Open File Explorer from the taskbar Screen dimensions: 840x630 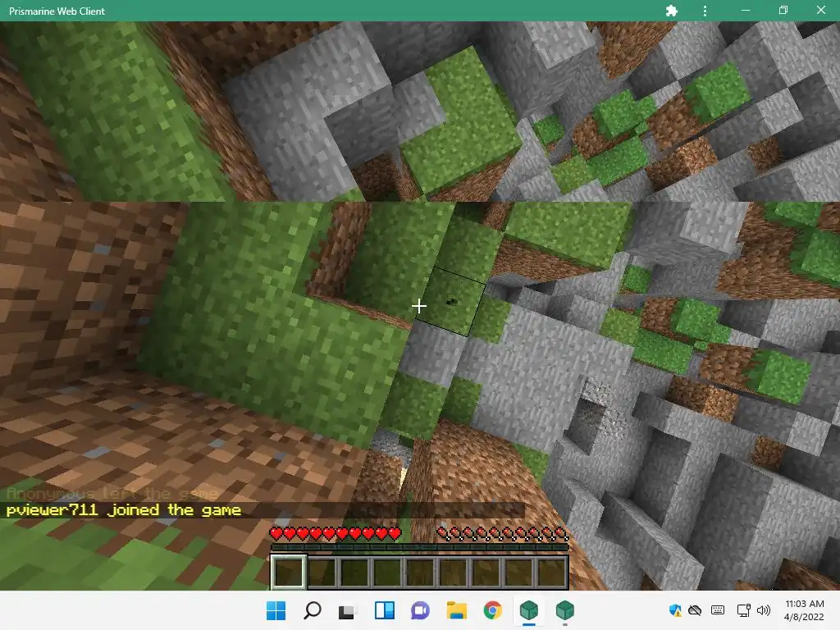click(x=456, y=610)
